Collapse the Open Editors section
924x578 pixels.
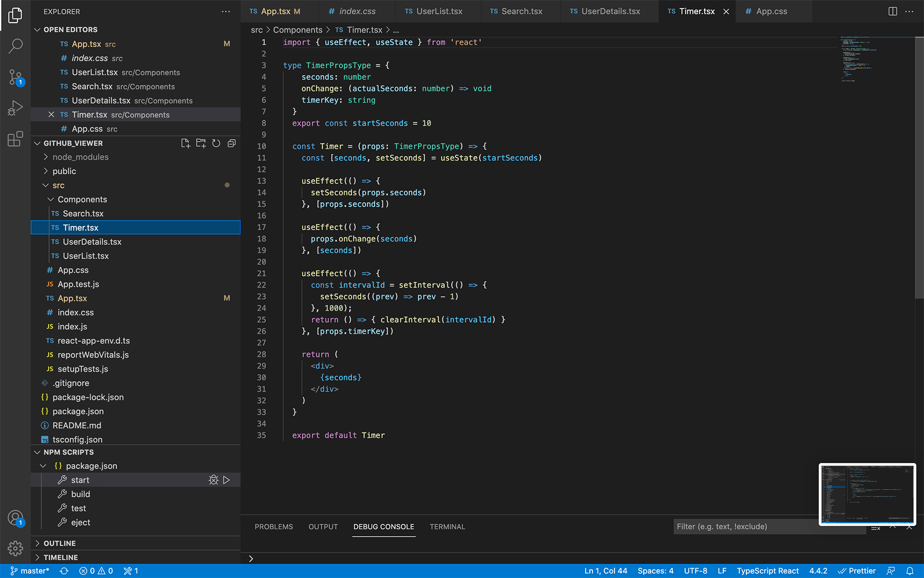coord(37,30)
